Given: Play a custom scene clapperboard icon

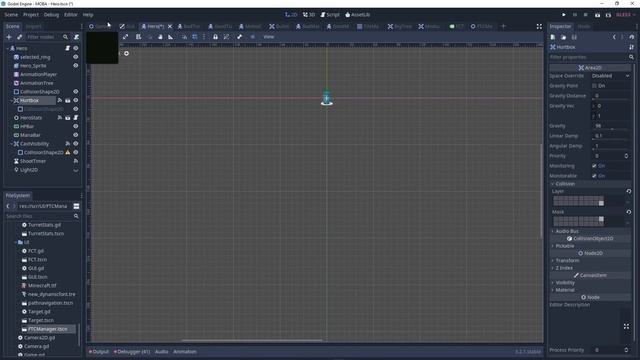Looking at the screenshot, I should point(608,15).
